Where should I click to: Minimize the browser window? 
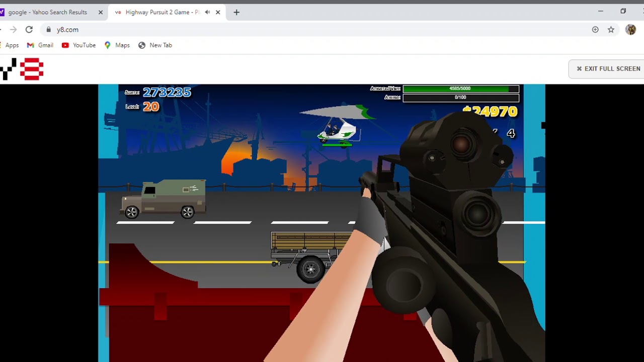pos(600,11)
